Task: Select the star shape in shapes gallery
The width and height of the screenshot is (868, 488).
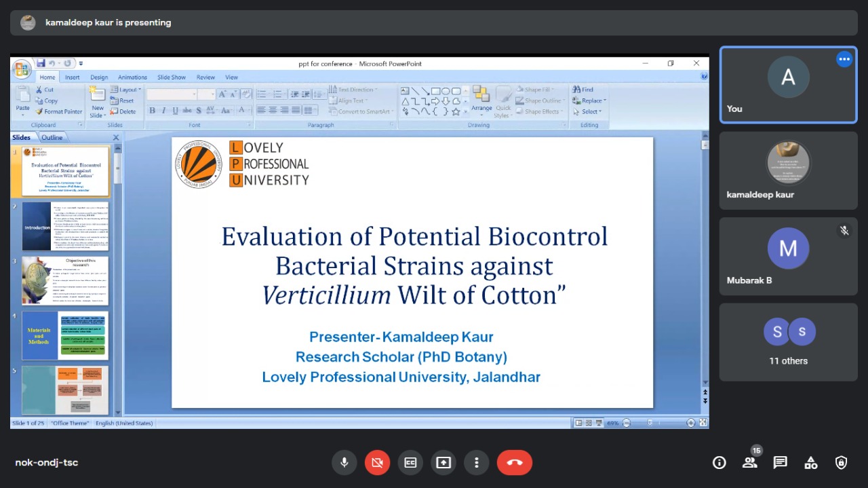Action: pyautogui.click(x=456, y=111)
